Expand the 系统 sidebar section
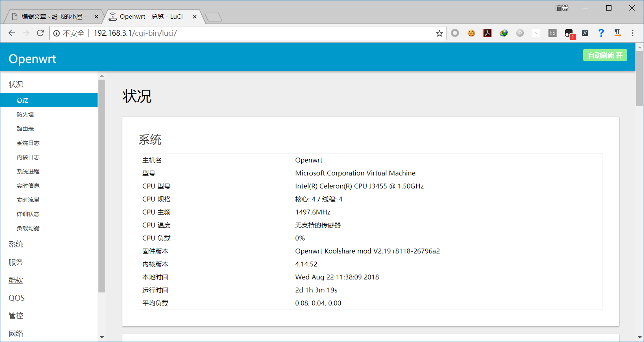Viewport: 644px width, 342px height. coord(16,244)
